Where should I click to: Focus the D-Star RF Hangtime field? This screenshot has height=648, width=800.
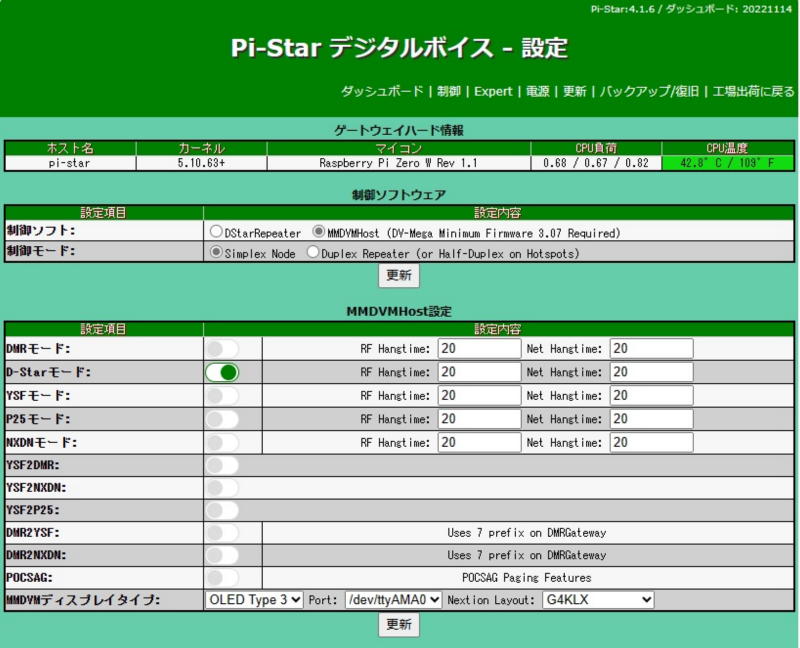point(479,372)
